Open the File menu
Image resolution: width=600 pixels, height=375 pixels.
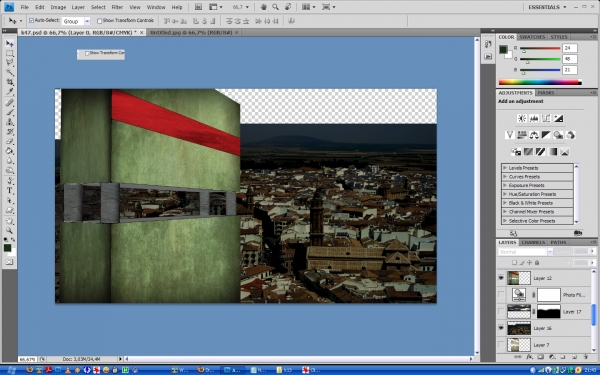coord(24,7)
